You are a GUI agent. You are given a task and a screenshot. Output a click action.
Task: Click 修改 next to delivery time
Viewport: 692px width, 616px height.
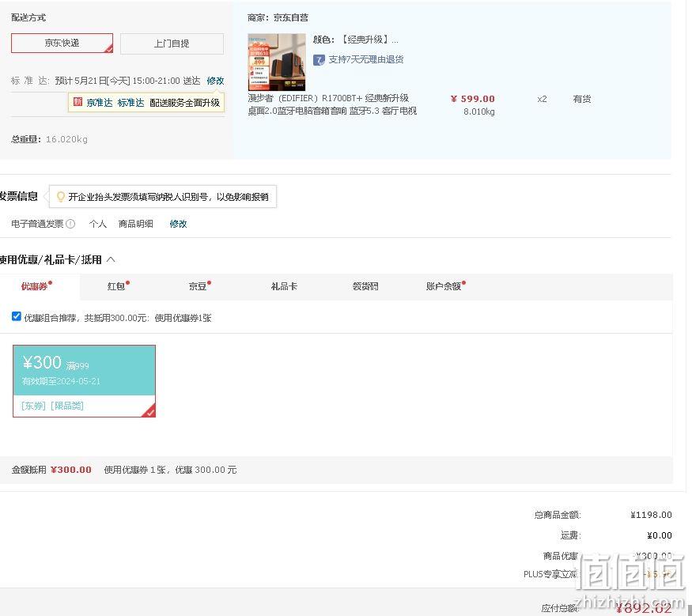pos(215,81)
